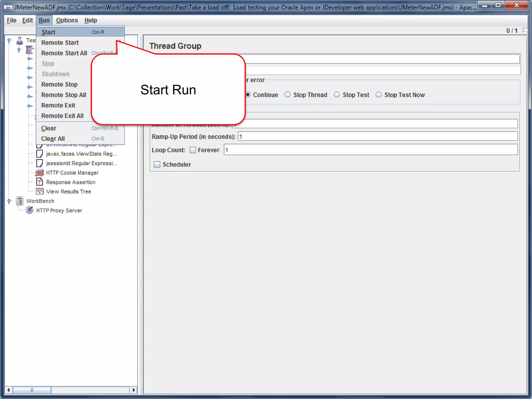Click the HTTP Cookie Manager icon
The width and height of the screenshot is (532, 399).
[x=39, y=173]
